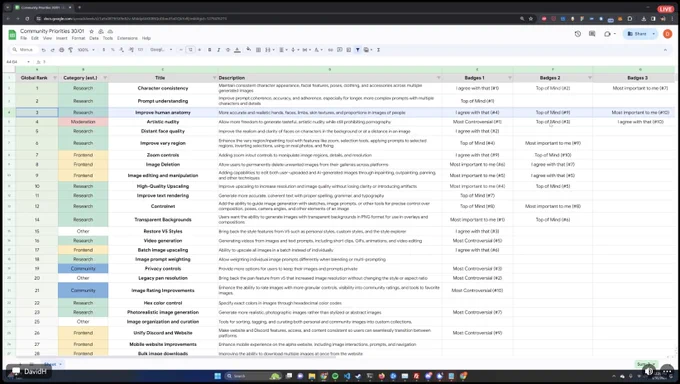Click the Insert chart icon
This screenshot has height=384, width=680.
point(349,50)
